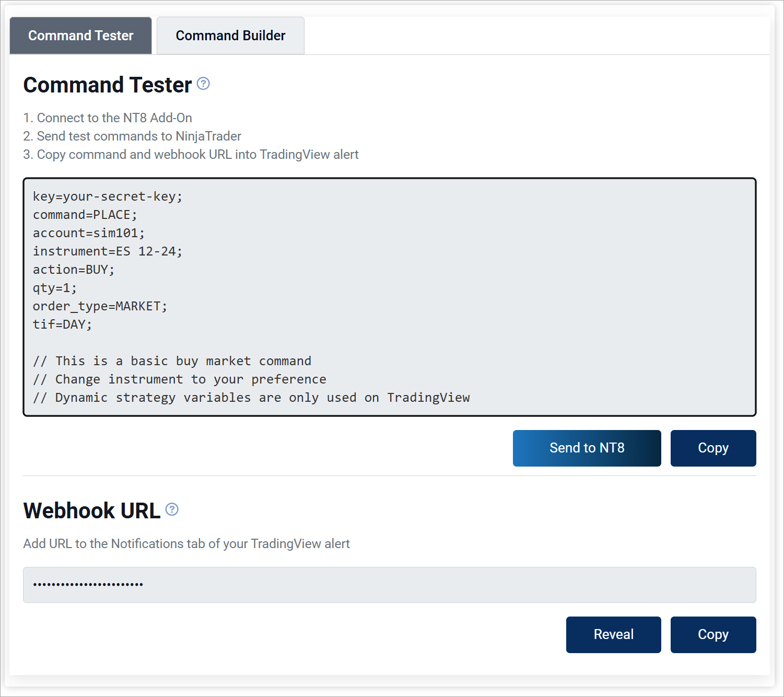Click the question mark beside Webhook URL heading
The image size is (784, 697).
[171, 509]
